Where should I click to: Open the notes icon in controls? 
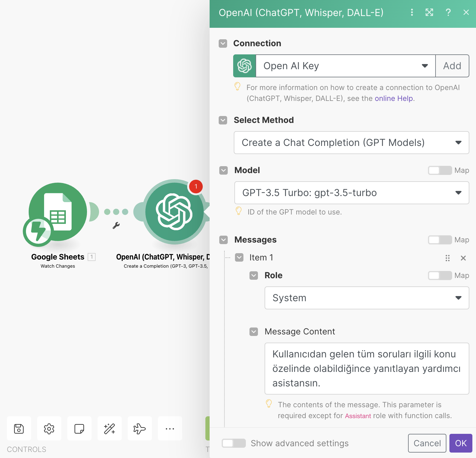point(79,428)
